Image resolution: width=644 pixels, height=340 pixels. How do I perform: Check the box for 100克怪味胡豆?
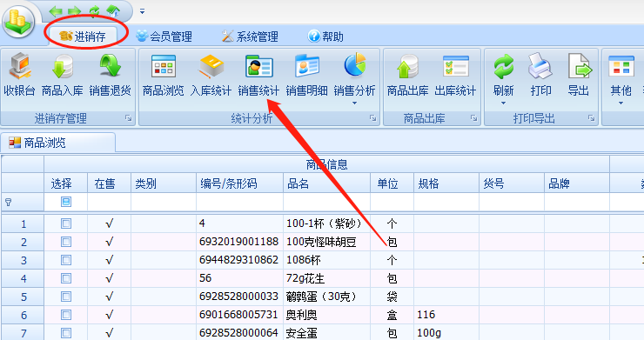click(66, 242)
